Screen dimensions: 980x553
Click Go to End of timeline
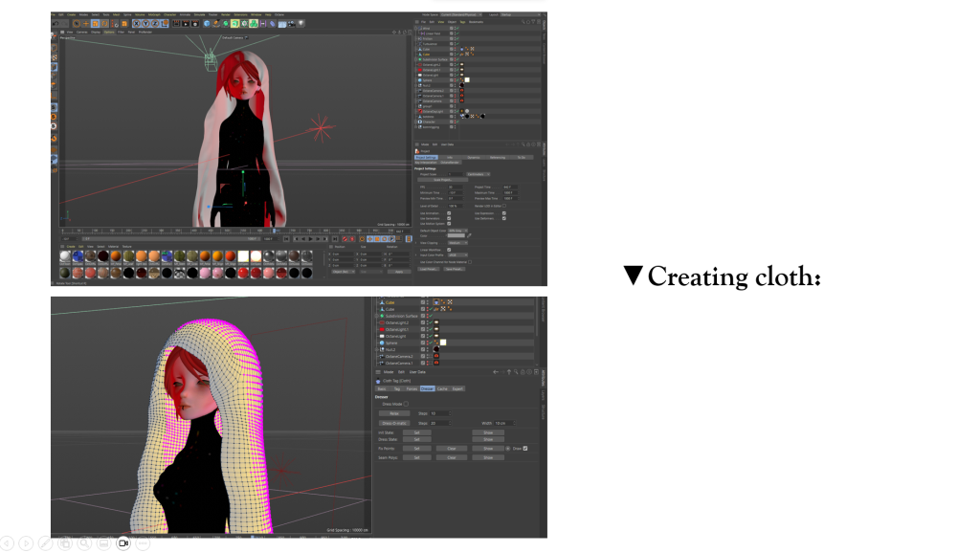(x=335, y=238)
